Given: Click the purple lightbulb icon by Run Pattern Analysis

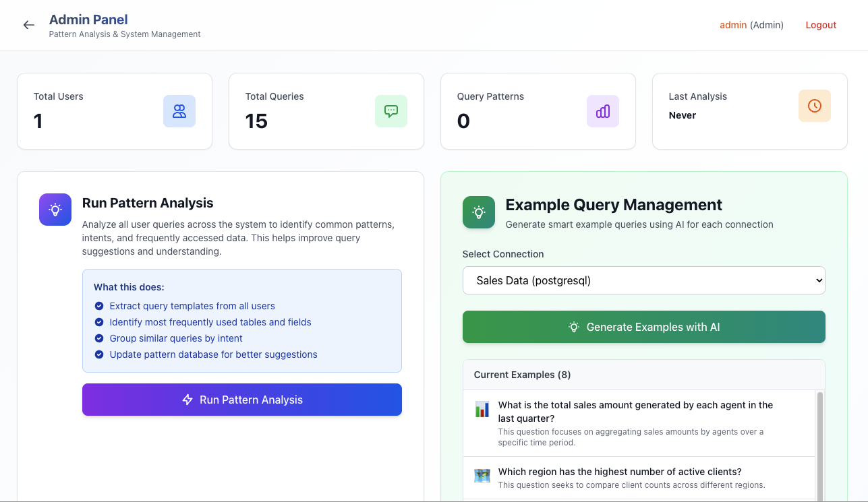Looking at the screenshot, I should (55, 210).
